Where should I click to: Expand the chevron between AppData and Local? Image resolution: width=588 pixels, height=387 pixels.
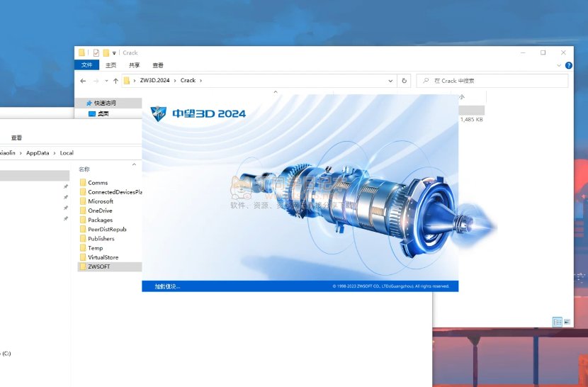coord(55,153)
